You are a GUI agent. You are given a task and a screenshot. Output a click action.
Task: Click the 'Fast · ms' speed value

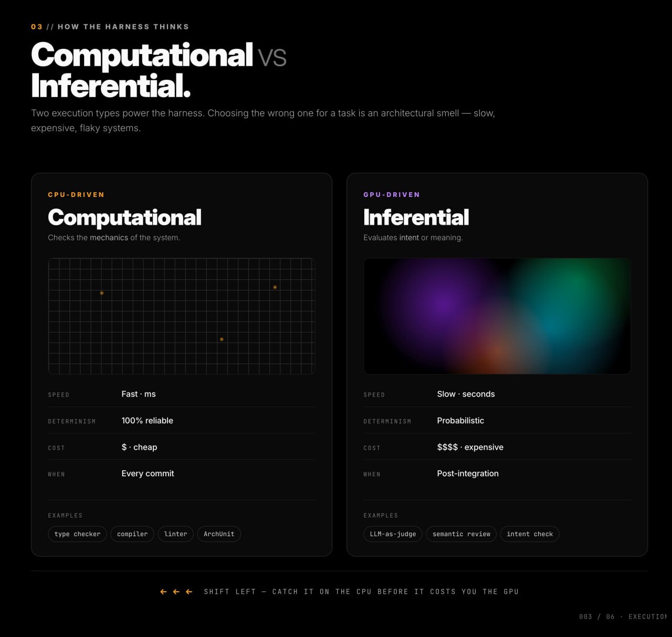(139, 394)
